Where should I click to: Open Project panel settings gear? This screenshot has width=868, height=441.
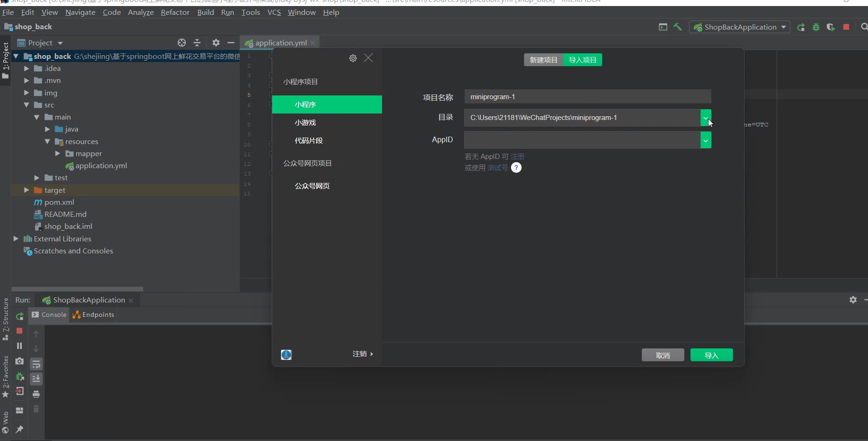click(216, 43)
